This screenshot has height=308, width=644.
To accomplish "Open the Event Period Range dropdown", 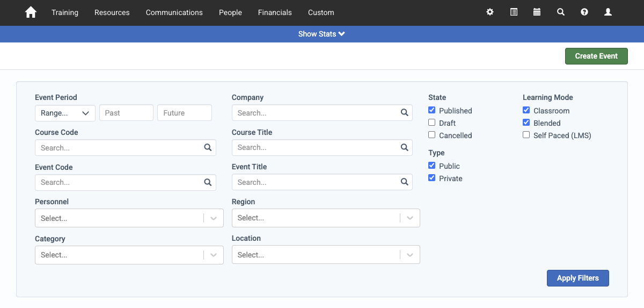I will 65,113.
